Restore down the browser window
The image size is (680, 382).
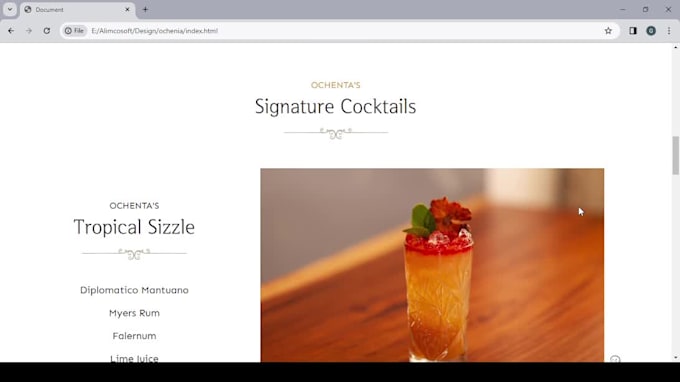(645, 9)
